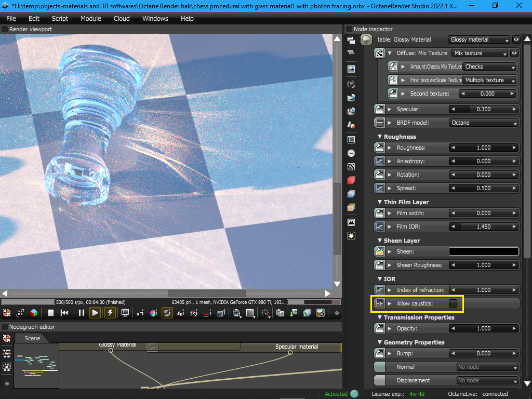Open the Displacement No node dropdown
Screen dimensions: 532x399
point(487,380)
